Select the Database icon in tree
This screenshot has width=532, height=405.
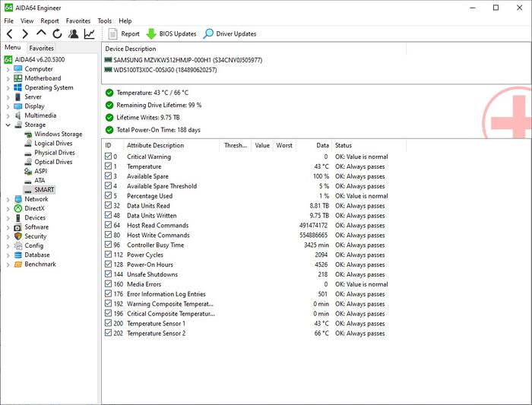pos(18,255)
